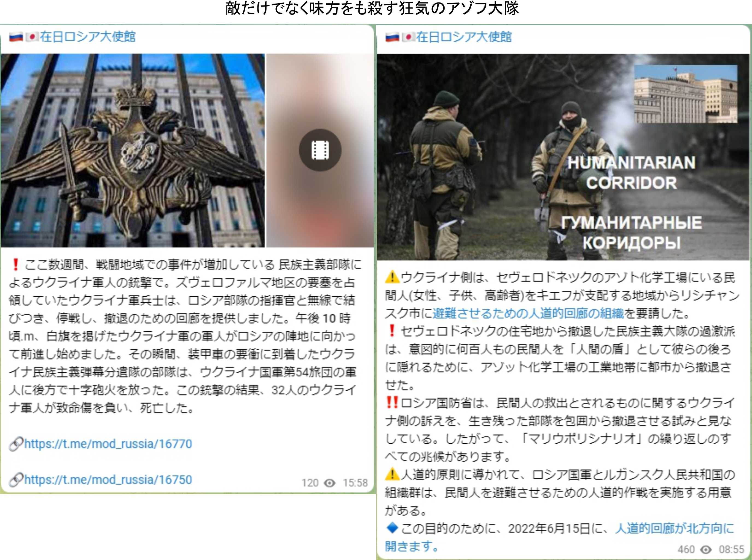The height and width of the screenshot is (560, 752).
Task: Click the 08:55 timestamp on right post
Action: point(732,550)
